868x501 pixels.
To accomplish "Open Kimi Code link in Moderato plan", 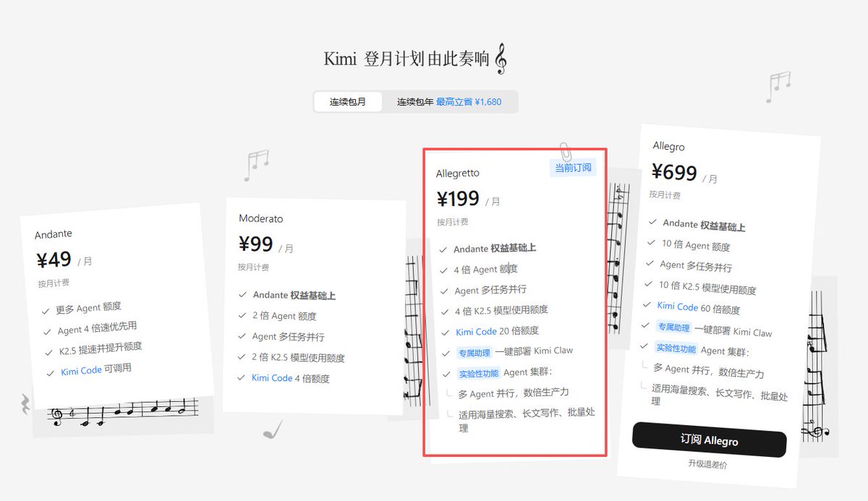I will point(272,378).
